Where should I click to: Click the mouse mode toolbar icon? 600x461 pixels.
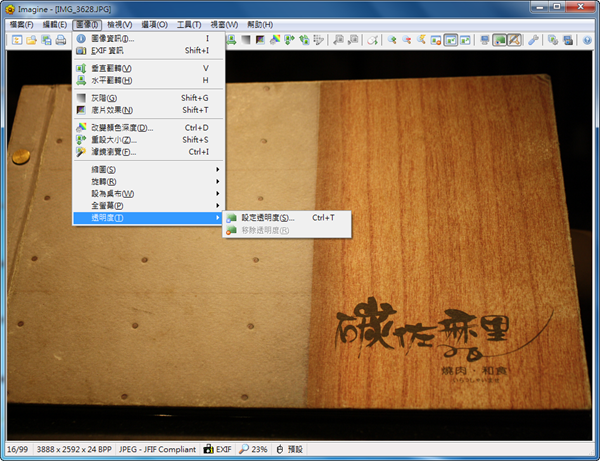pos(372,40)
